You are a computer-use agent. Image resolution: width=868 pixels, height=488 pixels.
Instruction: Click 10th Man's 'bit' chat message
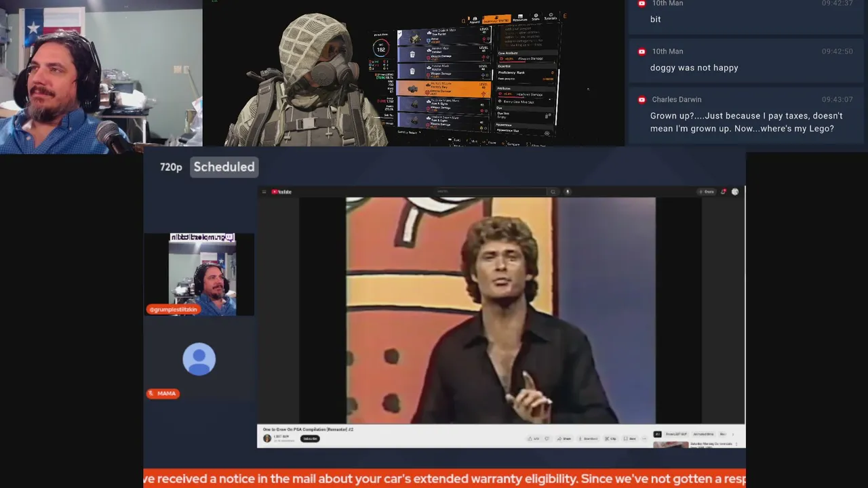click(x=655, y=19)
